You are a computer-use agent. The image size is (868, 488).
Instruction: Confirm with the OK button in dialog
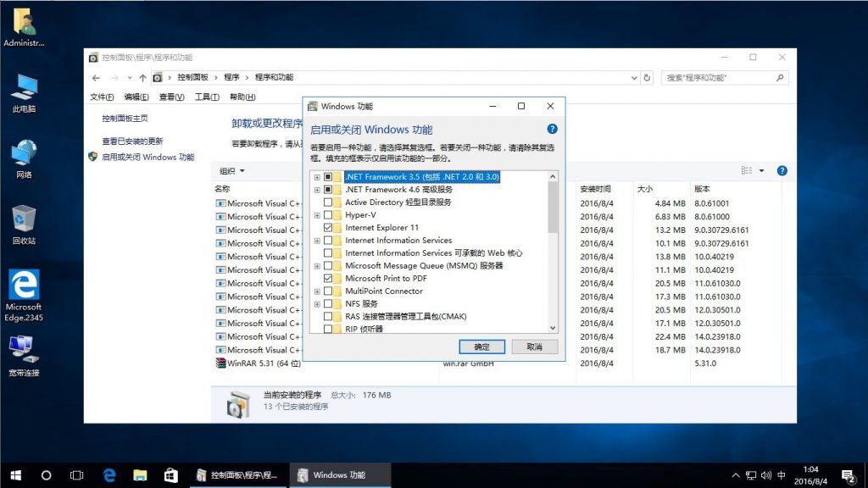coord(481,347)
